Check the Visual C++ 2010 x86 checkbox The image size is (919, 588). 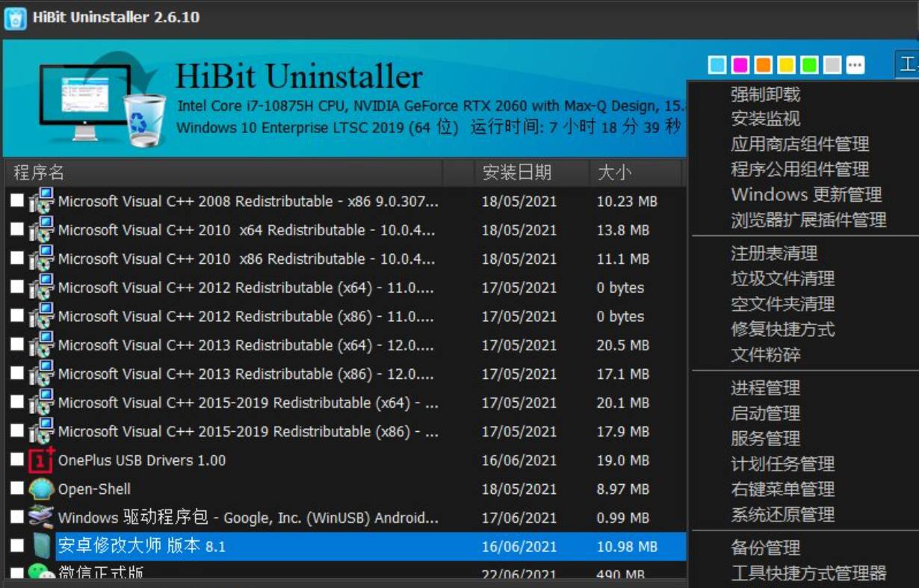17,258
